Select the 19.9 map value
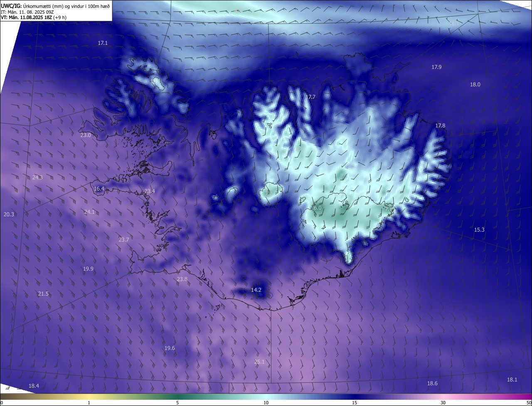 click(x=88, y=269)
